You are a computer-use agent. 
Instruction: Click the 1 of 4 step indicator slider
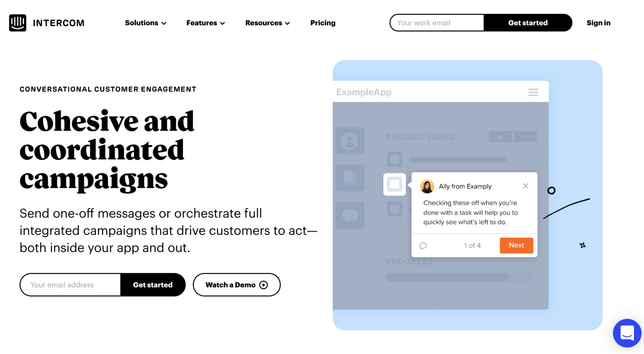pos(473,245)
